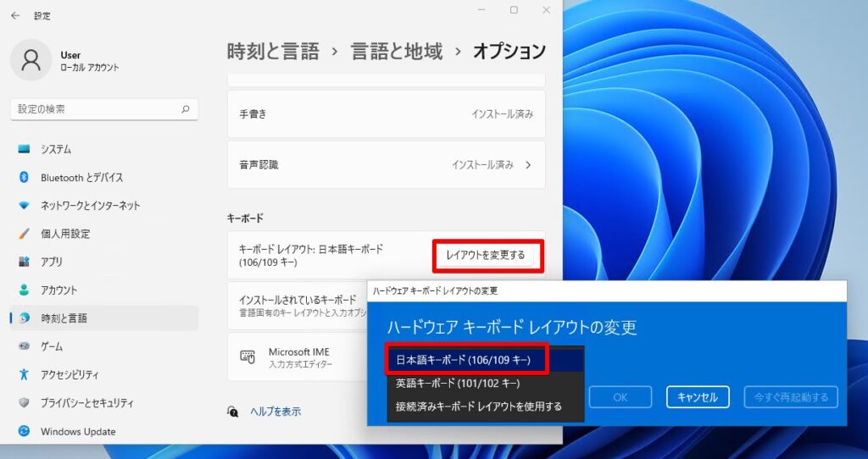The height and width of the screenshot is (459, 868).
Task: Click the privacy shield icon
Action: [x=24, y=402]
